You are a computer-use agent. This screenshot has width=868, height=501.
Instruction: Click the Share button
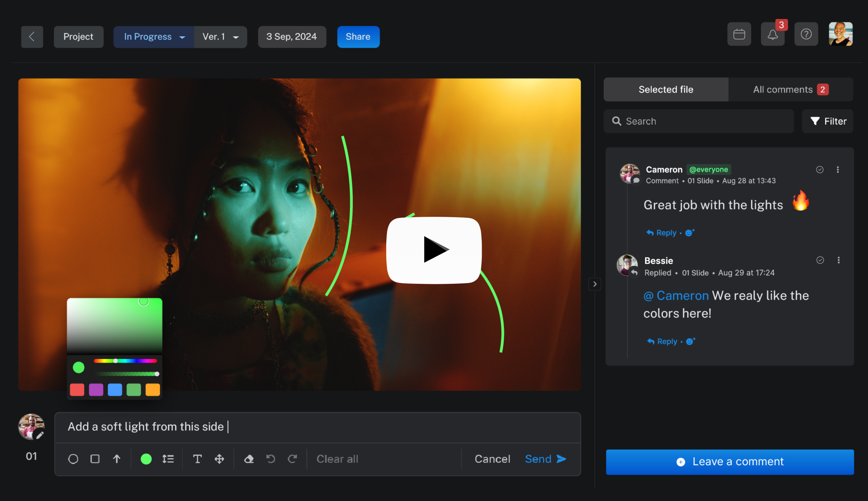click(x=358, y=37)
